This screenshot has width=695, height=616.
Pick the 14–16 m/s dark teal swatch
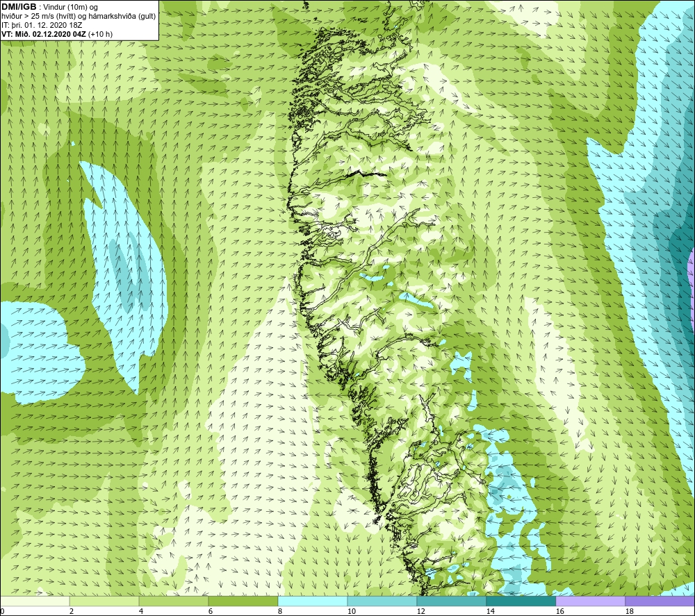(x=521, y=601)
